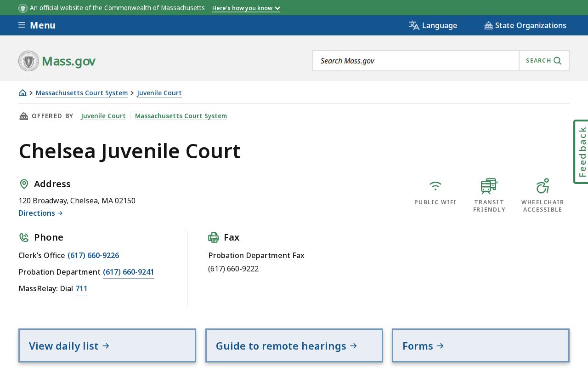The height and width of the screenshot is (368, 588).
Task: Click the Probation Department Fax label
Action: click(256, 255)
